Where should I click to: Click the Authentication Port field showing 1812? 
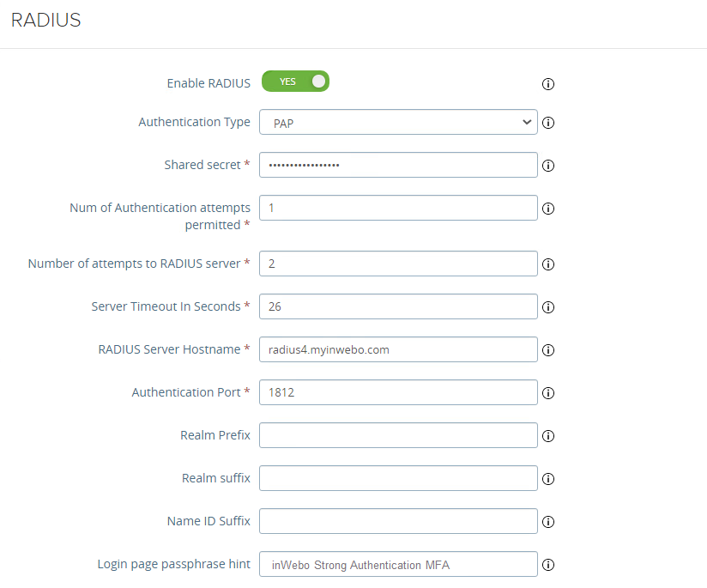click(397, 392)
